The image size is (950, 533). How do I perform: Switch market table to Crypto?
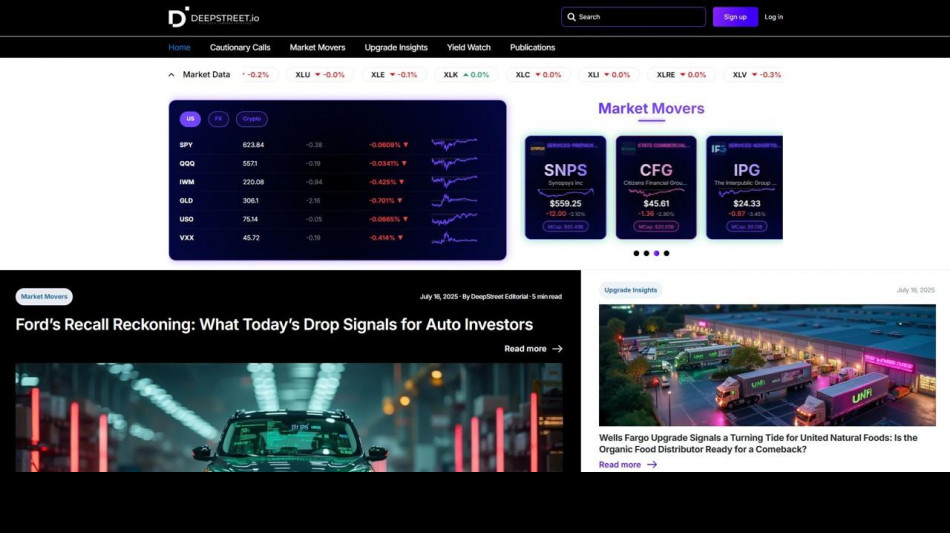[x=251, y=119]
